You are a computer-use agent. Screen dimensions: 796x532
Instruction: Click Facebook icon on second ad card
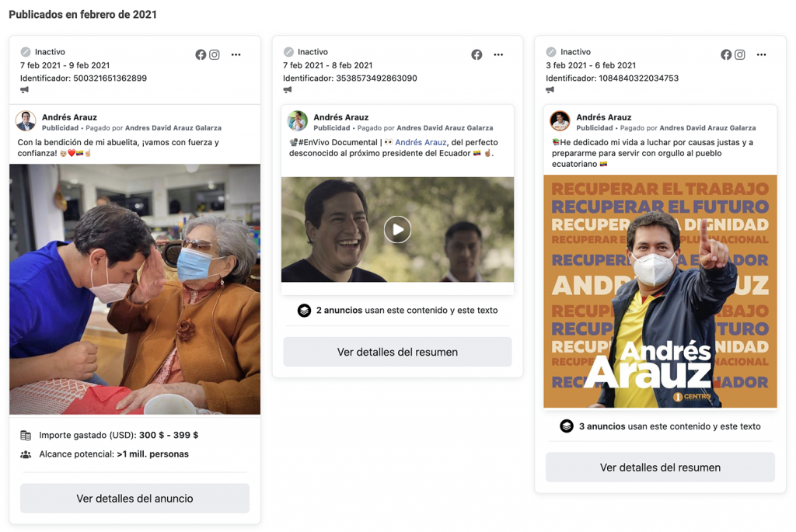(477, 54)
